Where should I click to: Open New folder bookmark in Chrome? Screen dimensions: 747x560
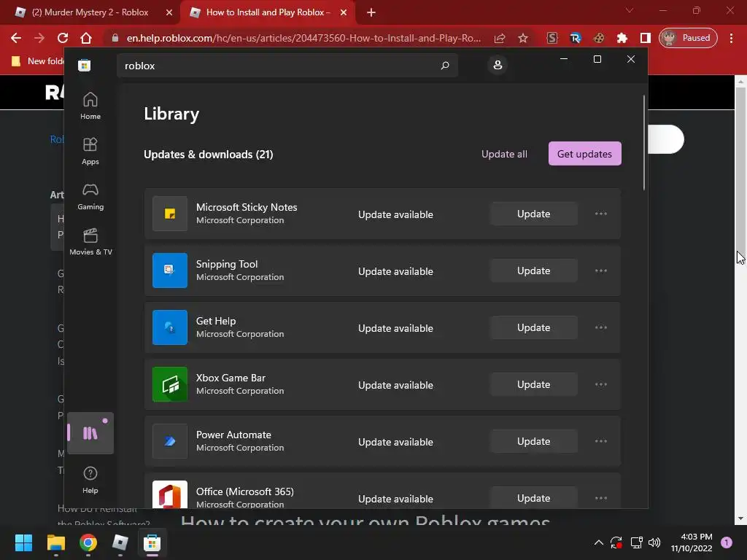pos(38,61)
